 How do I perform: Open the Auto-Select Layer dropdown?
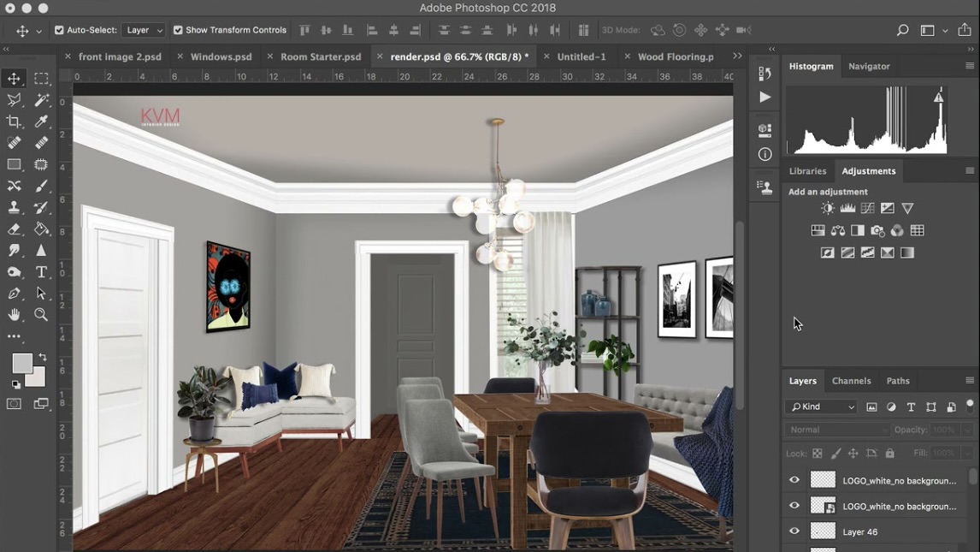(x=144, y=30)
